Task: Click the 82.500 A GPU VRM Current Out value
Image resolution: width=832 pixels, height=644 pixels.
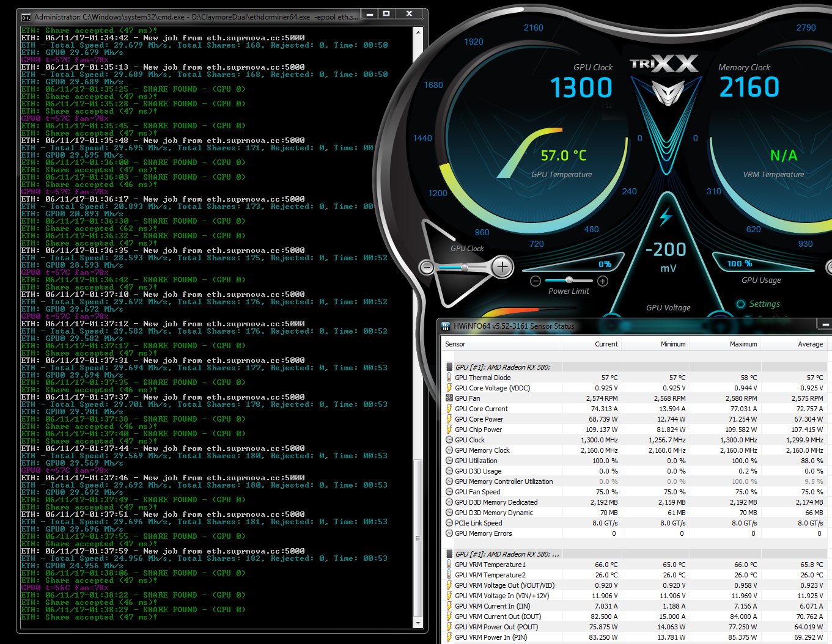Action: tap(604, 617)
